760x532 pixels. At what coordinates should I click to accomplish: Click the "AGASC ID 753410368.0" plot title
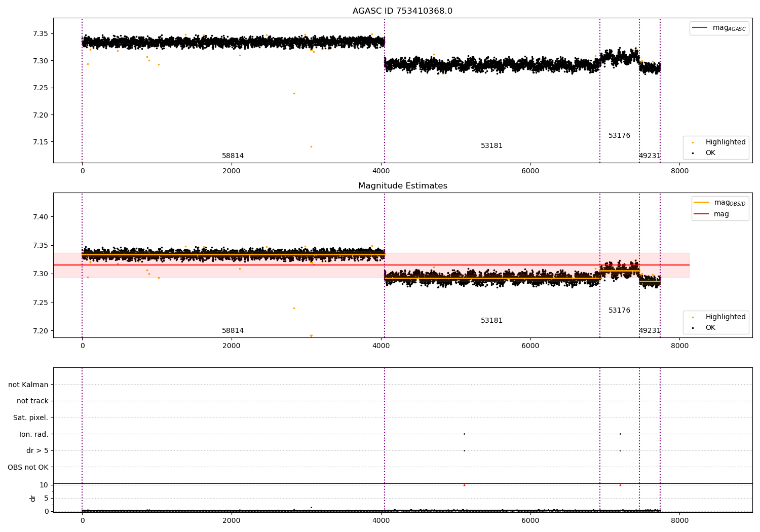click(x=402, y=11)
